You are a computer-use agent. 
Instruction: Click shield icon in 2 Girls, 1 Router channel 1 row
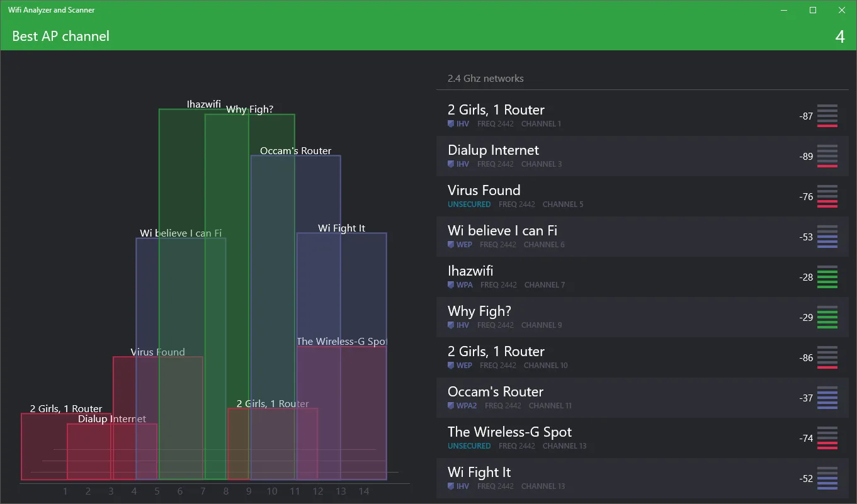(x=451, y=124)
